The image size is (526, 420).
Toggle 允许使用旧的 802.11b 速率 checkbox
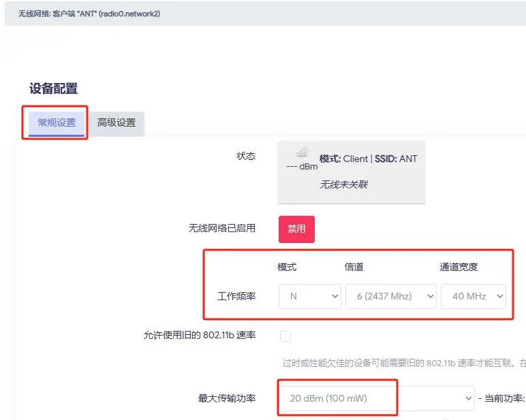[285, 336]
